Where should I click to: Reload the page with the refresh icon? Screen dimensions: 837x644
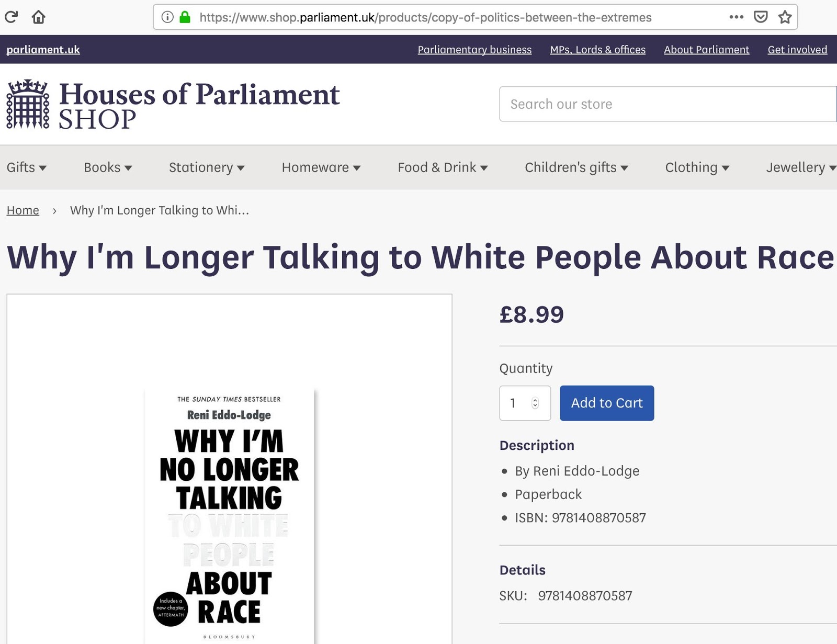pos(12,17)
